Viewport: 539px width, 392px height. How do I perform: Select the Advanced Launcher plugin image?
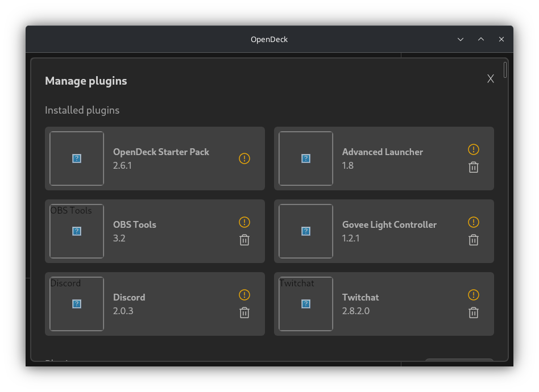[x=306, y=159]
